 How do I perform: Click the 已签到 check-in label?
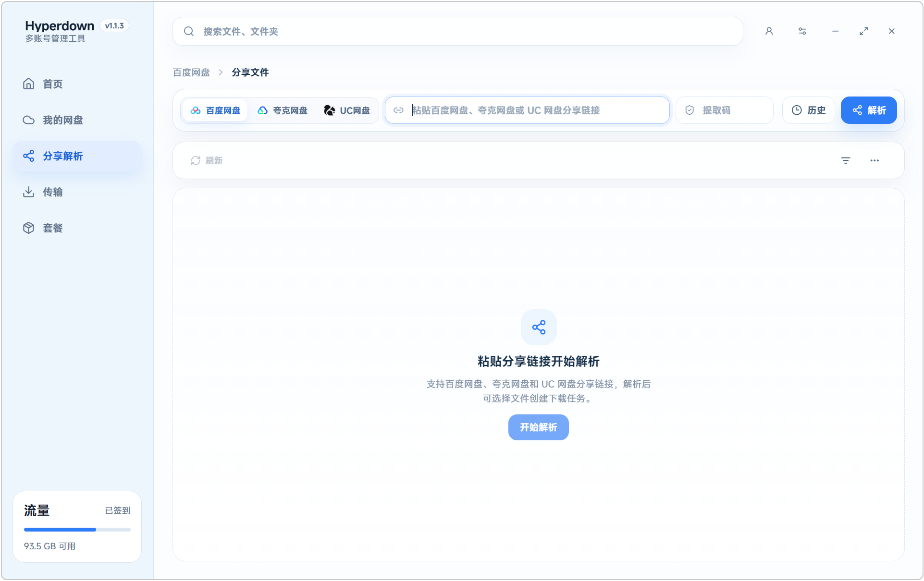[118, 510]
